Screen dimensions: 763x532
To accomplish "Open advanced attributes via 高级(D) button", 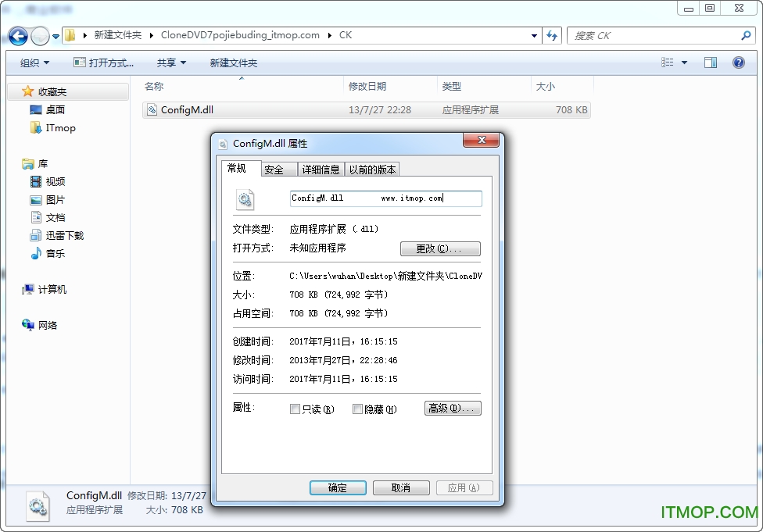I will tap(452, 408).
